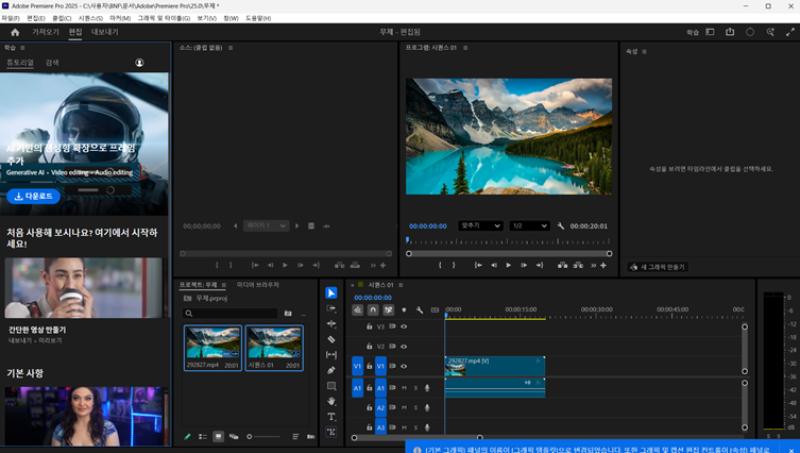Select the Pen tool
800x453 pixels.
331,370
